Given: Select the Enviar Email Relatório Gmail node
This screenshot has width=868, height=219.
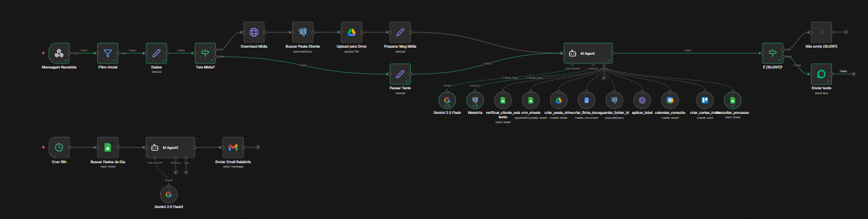Looking at the screenshot, I should pos(233,147).
